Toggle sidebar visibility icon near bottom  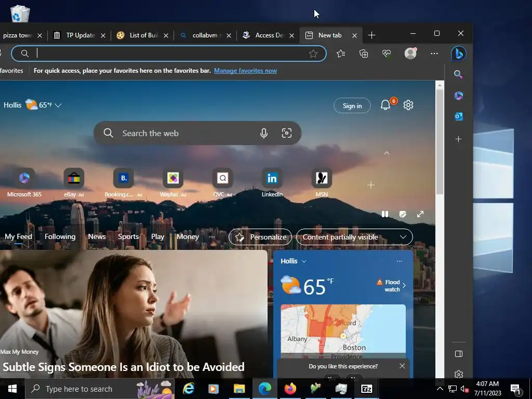point(458,354)
